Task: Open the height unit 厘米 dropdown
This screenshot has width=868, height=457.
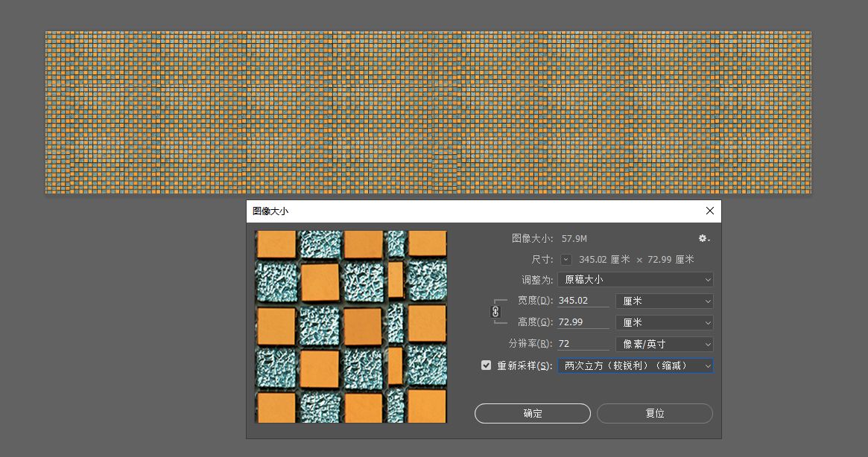Action: pyautogui.click(x=665, y=322)
